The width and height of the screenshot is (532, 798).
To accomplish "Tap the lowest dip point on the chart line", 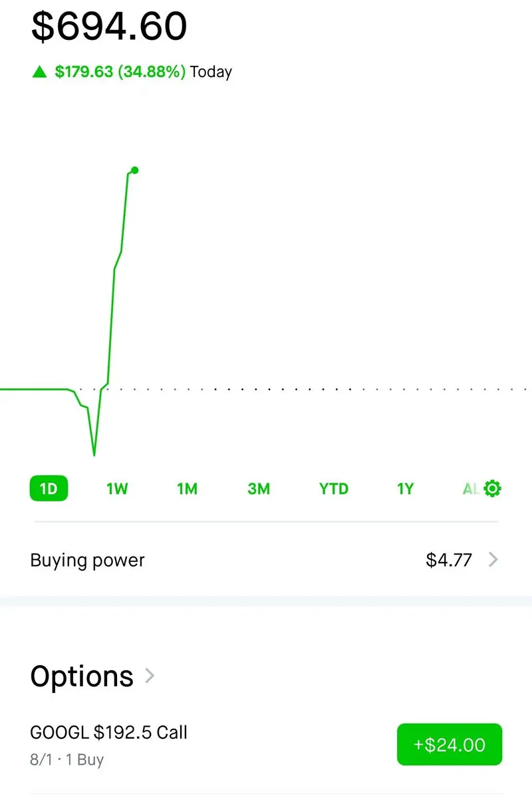I will (x=94, y=454).
